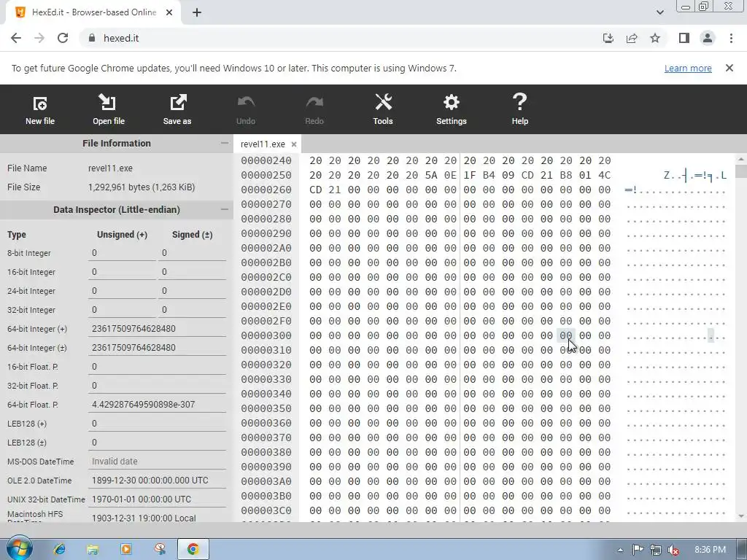
Task: Click the 64-bit Float value field
Action: coord(157,404)
